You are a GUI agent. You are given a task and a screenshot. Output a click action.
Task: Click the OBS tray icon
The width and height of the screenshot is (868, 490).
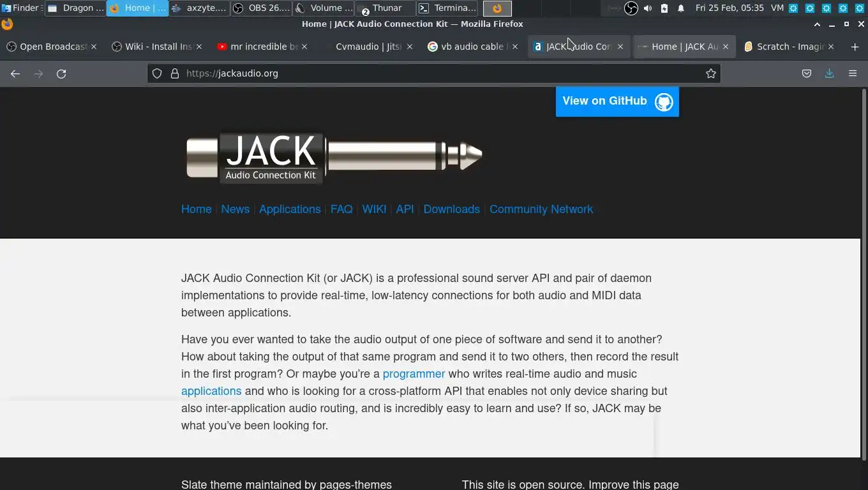[631, 8]
